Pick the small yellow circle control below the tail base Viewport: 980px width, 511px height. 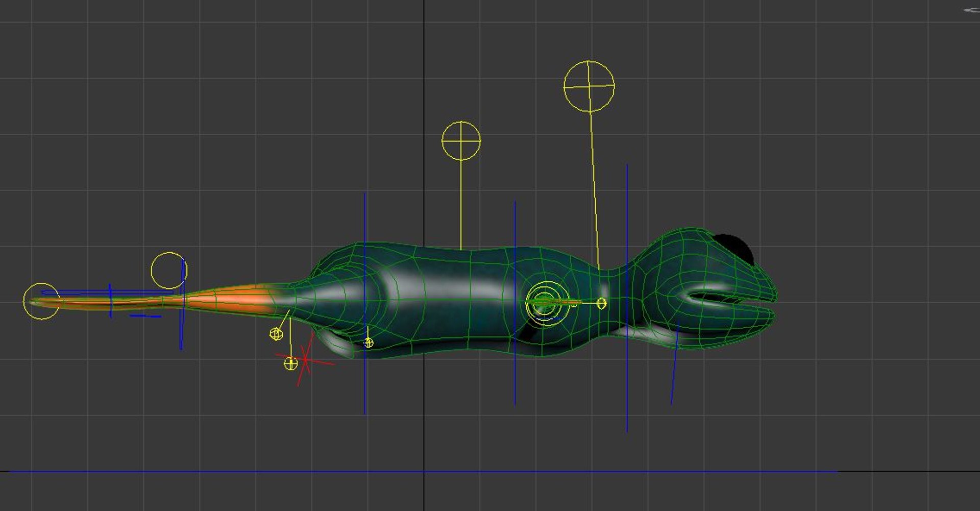pyautogui.click(x=276, y=334)
